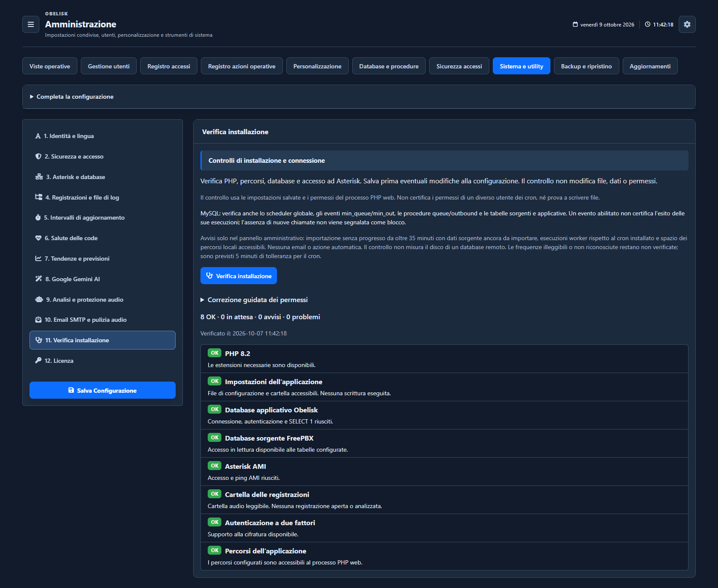
Task: Open the Viste operative tab
Action: 50,66
